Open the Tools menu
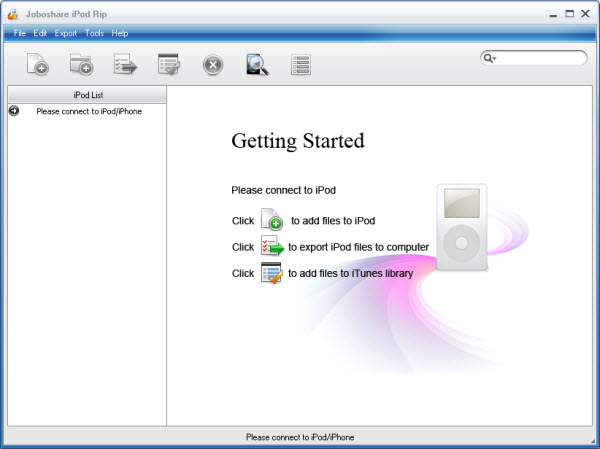600x449 pixels. pos(95,33)
